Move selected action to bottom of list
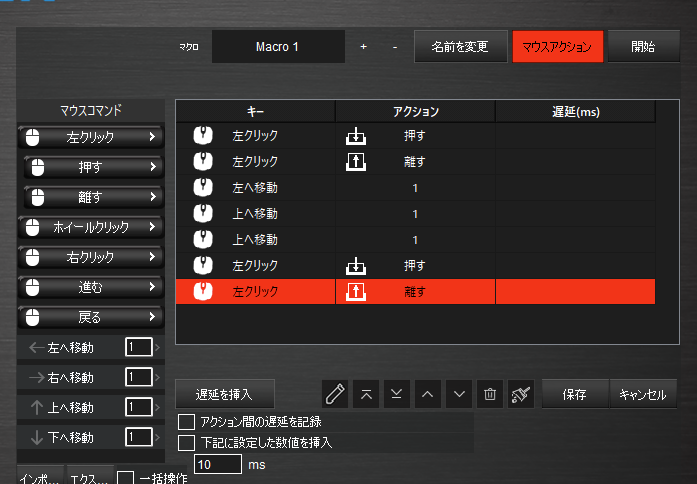 [x=397, y=394]
